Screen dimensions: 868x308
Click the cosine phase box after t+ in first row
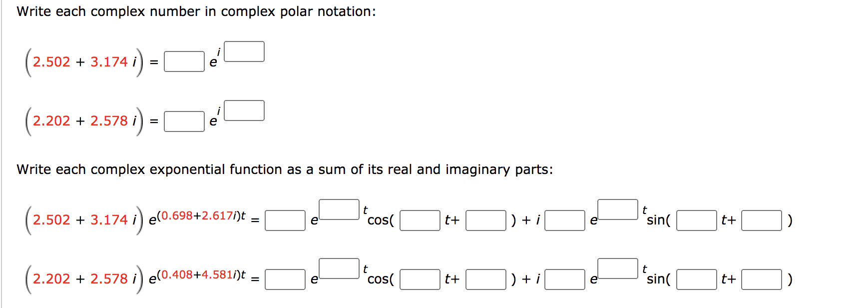[x=486, y=220]
